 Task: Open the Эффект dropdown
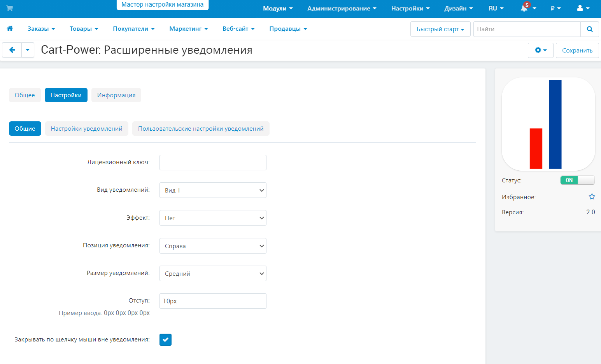[213, 218]
